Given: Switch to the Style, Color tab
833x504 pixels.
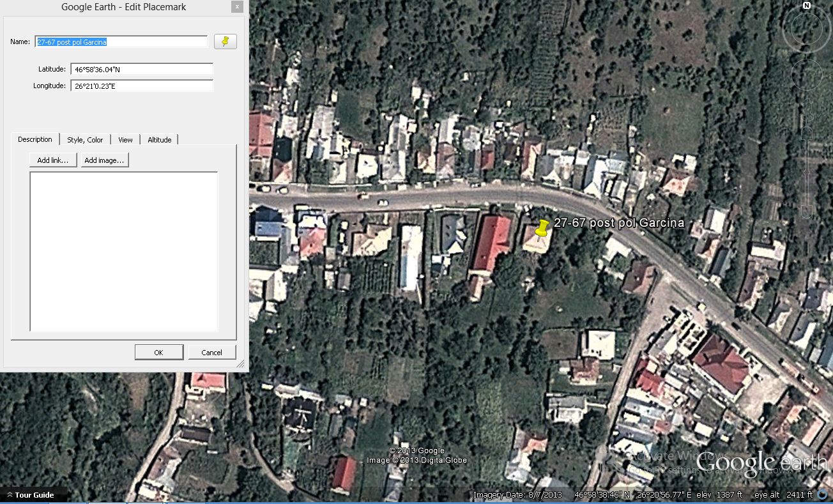Looking at the screenshot, I should pyautogui.click(x=85, y=140).
